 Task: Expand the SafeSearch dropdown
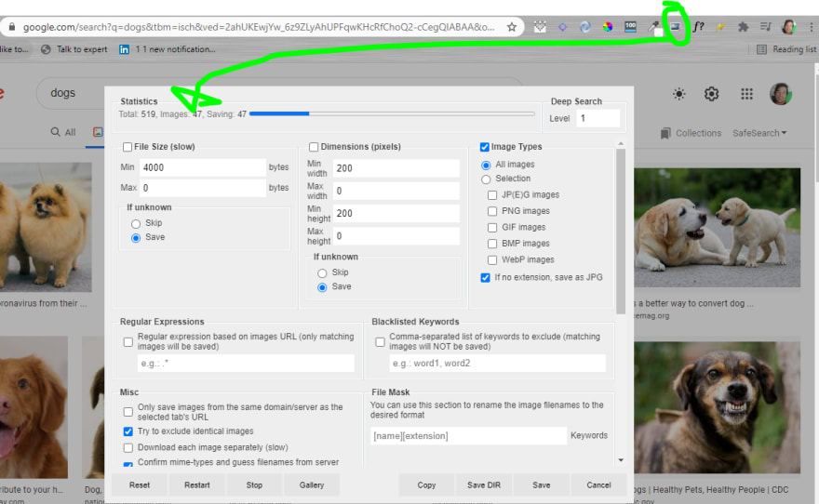coord(759,133)
